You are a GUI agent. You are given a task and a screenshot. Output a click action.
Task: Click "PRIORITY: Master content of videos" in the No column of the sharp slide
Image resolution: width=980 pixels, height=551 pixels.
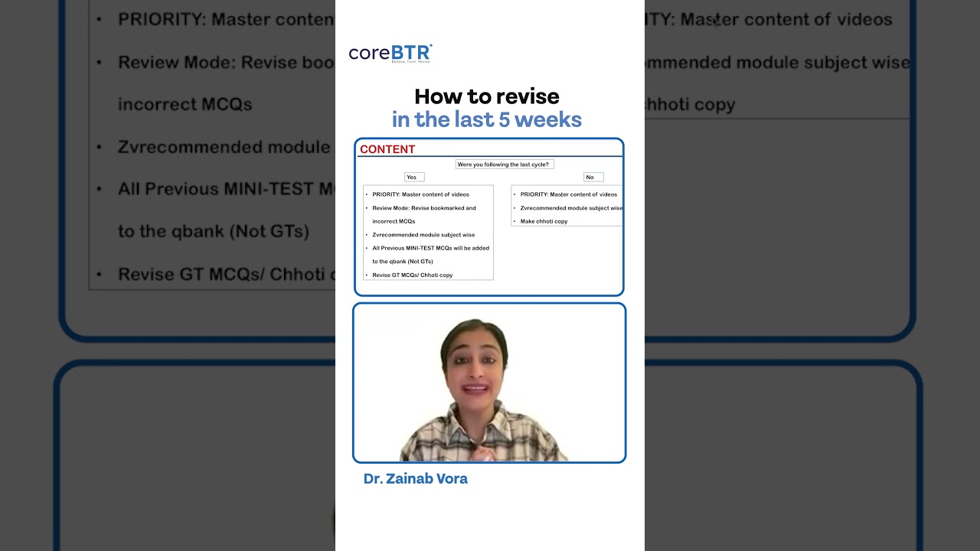click(569, 194)
